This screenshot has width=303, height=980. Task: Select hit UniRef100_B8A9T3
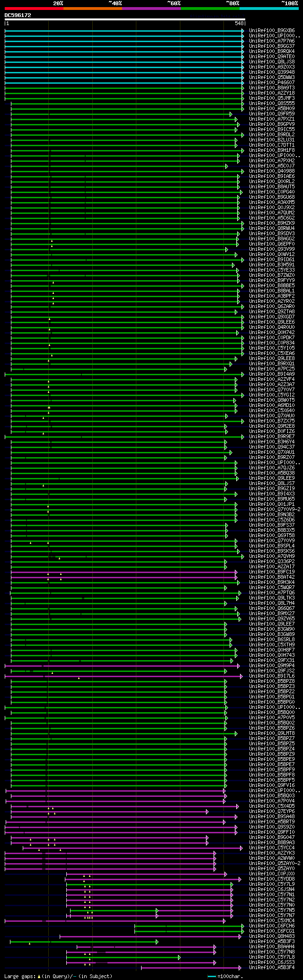click(272, 88)
